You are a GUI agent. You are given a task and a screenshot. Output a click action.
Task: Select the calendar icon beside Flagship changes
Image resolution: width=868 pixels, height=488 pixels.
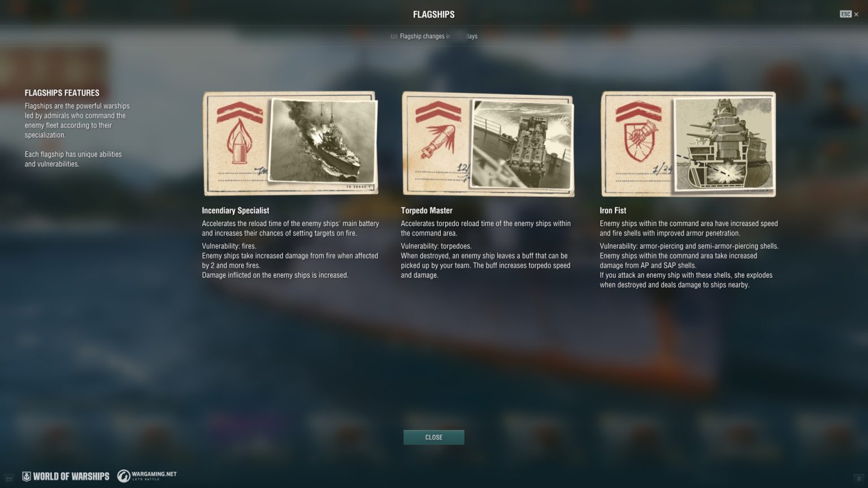[x=394, y=36]
